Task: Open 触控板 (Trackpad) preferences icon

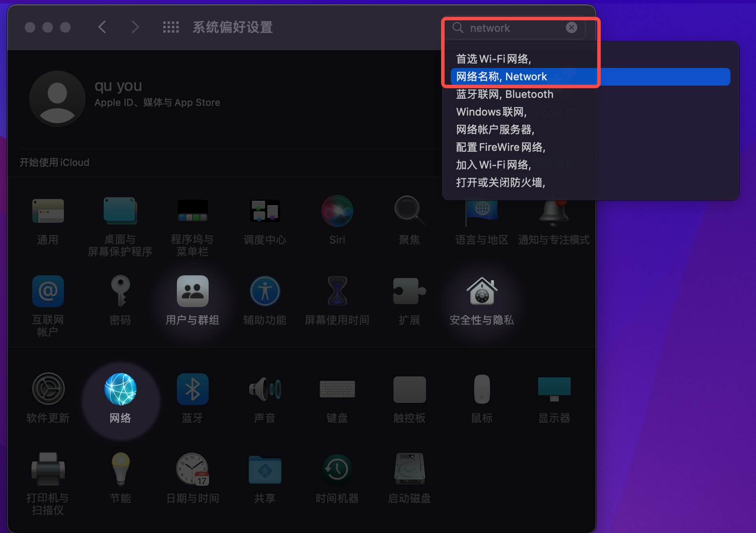Action: coord(409,389)
